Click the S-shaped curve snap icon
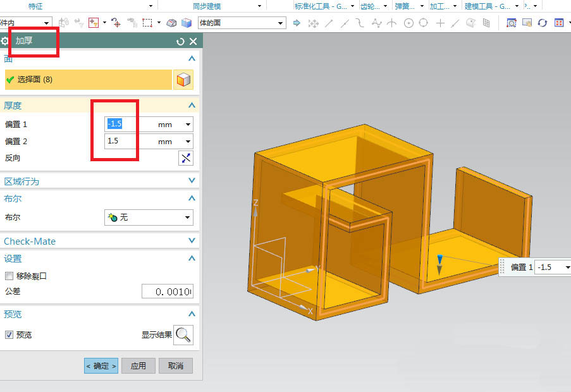Screen dimensions: 571x392 pyautogui.click(x=360, y=23)
